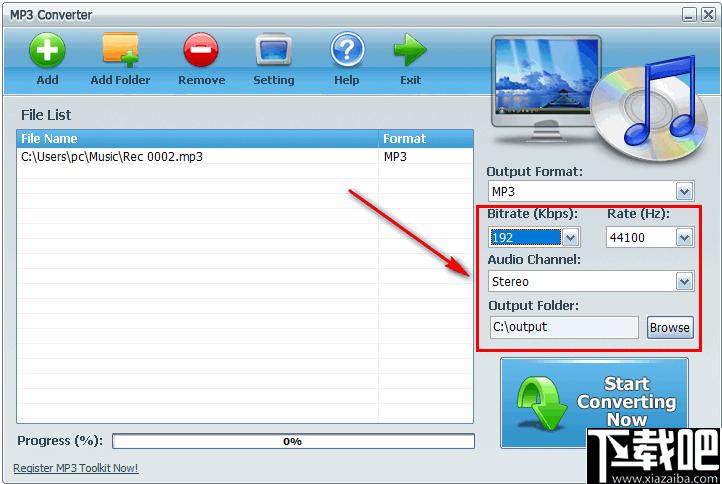Click the green Add file icon
The height and width of the screenshot is (484, 722).
click(x=47, y=51)
